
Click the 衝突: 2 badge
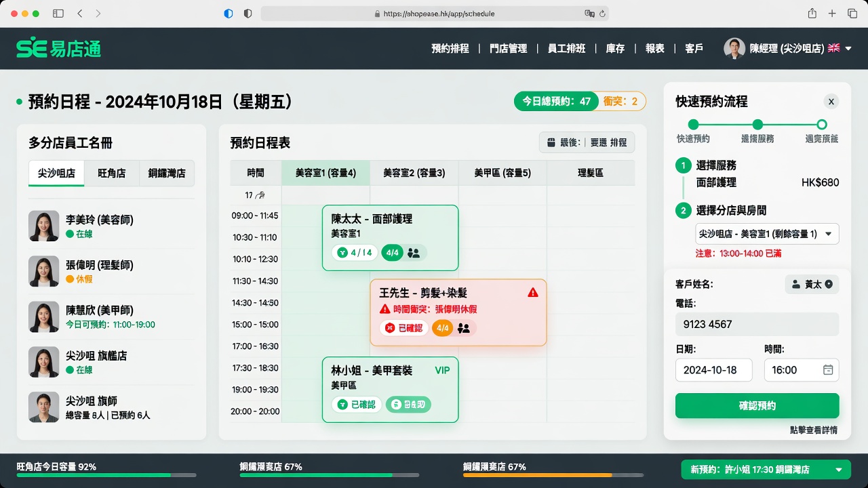point(621,102)
